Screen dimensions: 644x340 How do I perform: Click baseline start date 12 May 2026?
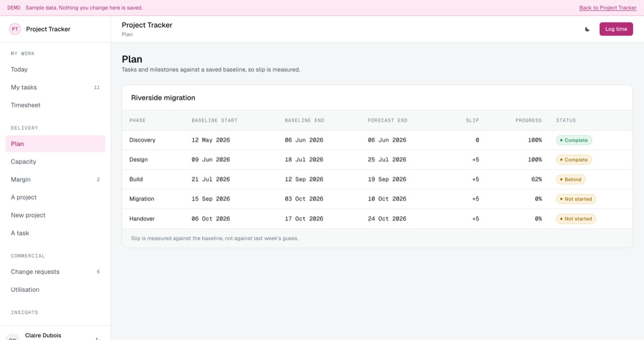pyautogui.click(x=210, y=140)
